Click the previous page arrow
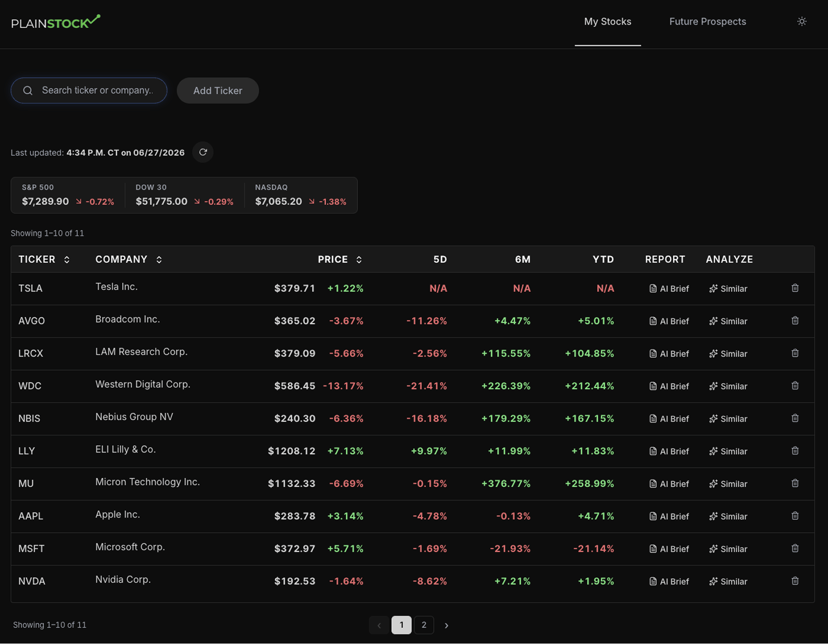 pyautogui.click(x=379, y=625)
